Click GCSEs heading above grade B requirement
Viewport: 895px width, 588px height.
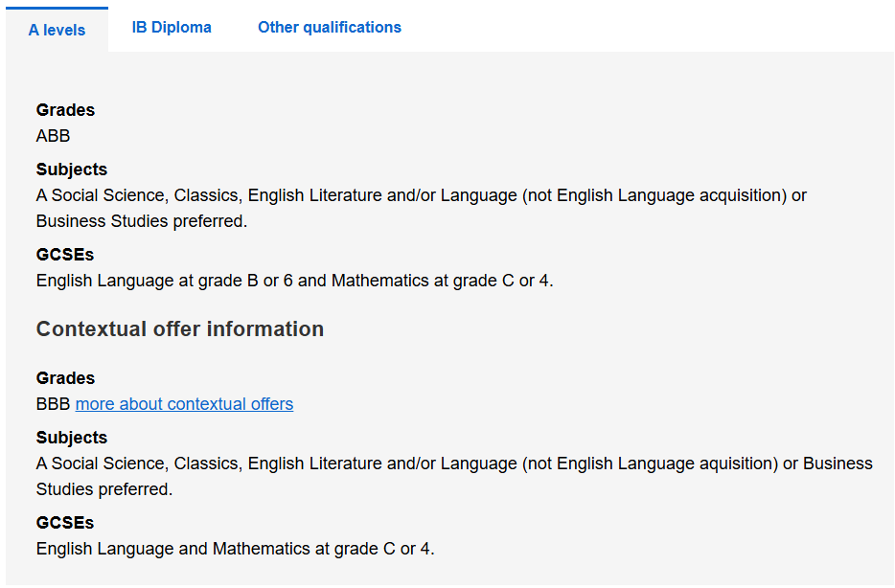coord(65,255)
